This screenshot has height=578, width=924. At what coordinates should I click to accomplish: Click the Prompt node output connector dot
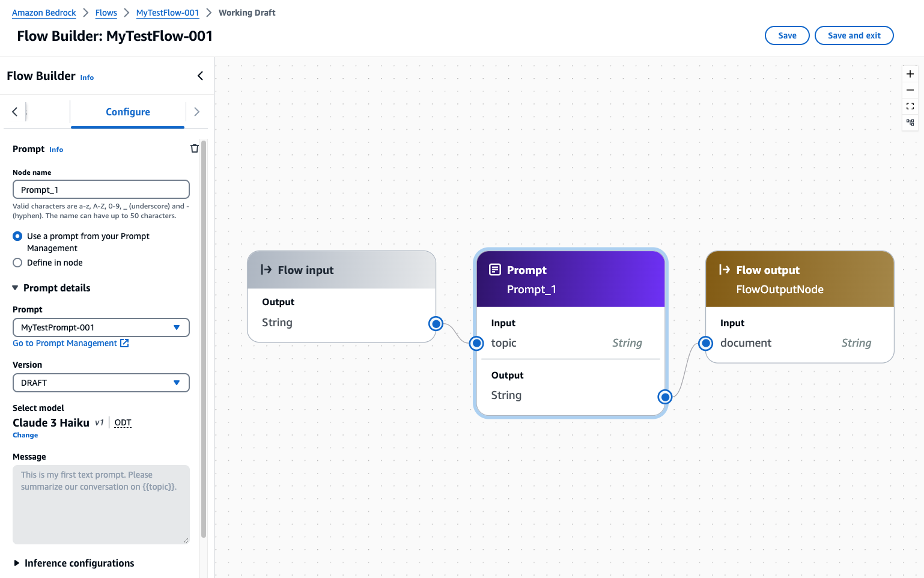coord(664,397)
